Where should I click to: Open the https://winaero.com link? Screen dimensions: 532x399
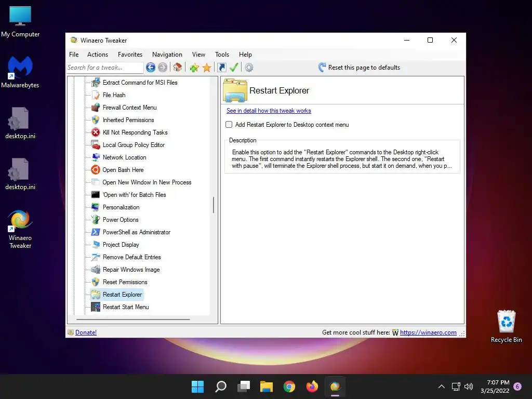(428, 332)
